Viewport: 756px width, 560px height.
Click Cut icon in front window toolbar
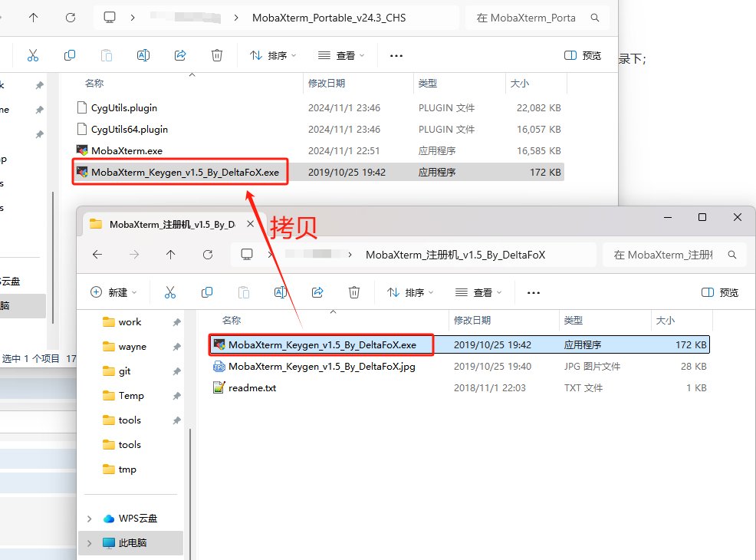[170, 292]
